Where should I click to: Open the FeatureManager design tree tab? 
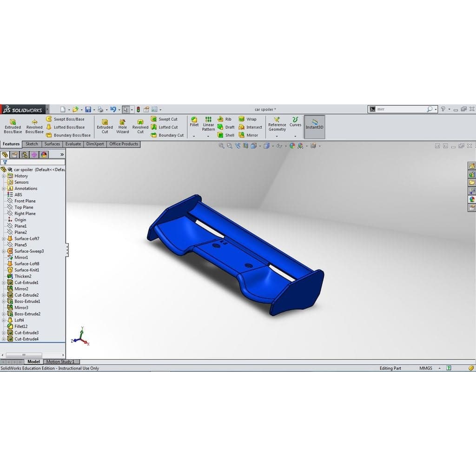coord(5,154)
